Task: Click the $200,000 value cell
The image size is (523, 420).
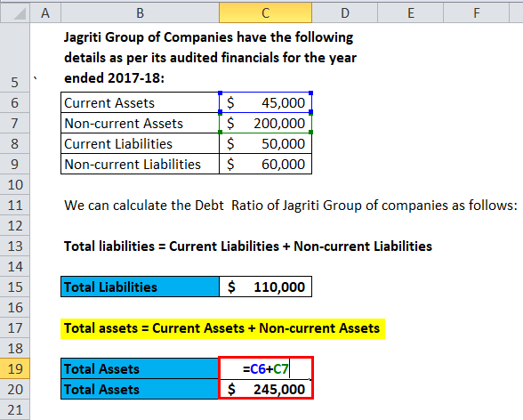Action: pos(265,123)
